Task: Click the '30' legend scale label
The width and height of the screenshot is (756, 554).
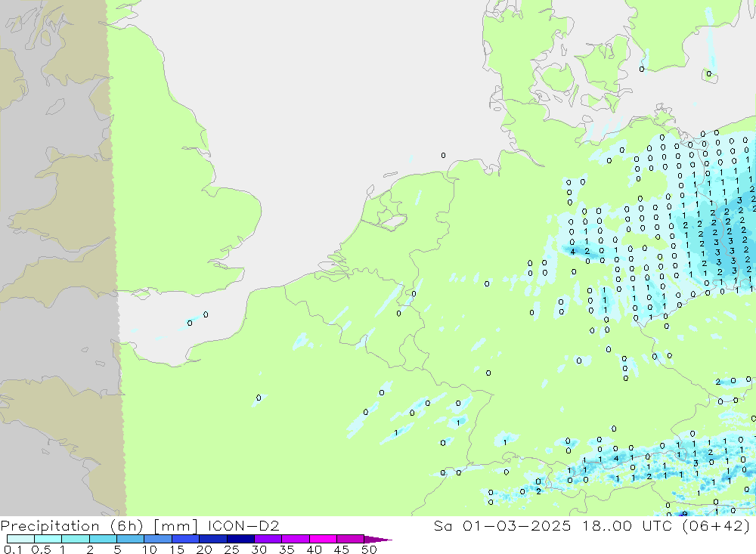Action: click(259, 549)
